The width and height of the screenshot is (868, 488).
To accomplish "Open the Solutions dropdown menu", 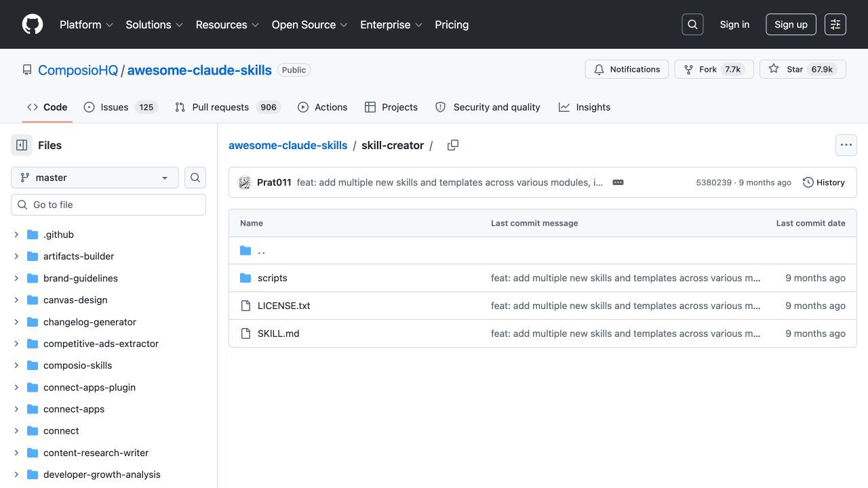I will [x=155, y=24].
